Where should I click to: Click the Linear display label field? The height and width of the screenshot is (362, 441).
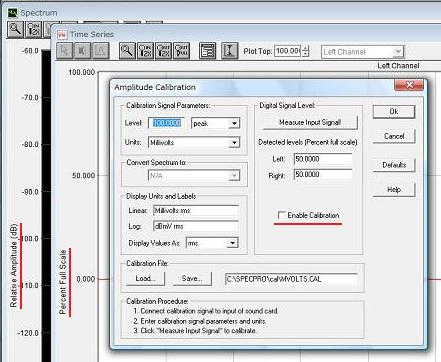pyautogui.click(x=196, y=211)
